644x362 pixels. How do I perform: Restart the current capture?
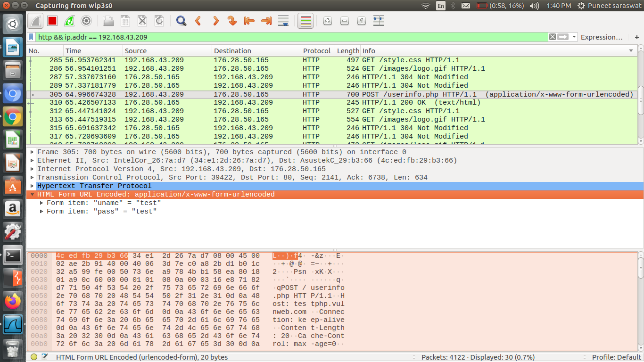click(69, 21)
